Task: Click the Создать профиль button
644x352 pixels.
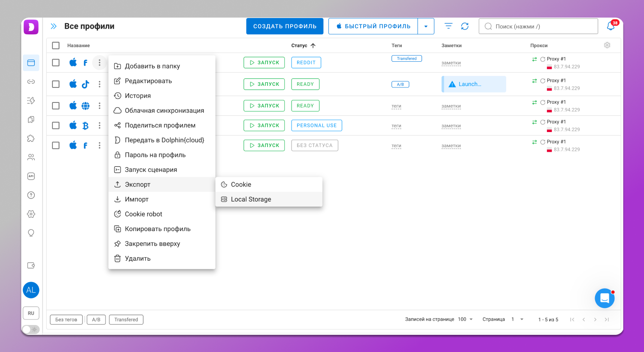Action: tap(285, 26)
